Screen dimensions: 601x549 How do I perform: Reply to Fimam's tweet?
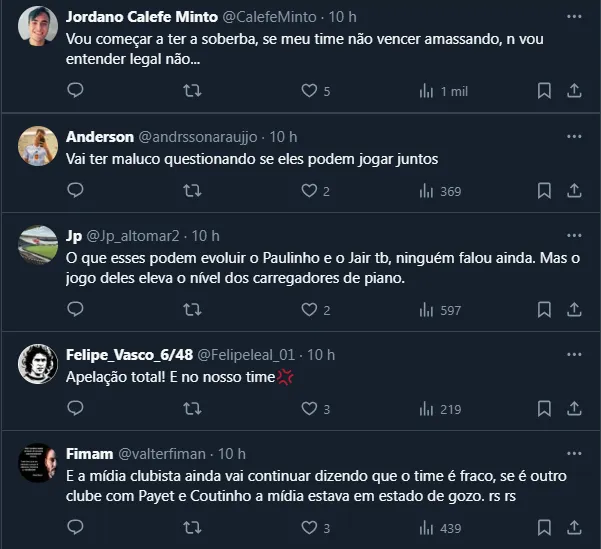[x=75, y=528]
